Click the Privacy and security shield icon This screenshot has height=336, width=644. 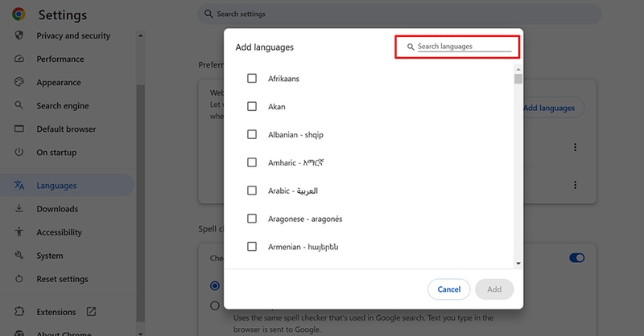(x=19, y=35)
